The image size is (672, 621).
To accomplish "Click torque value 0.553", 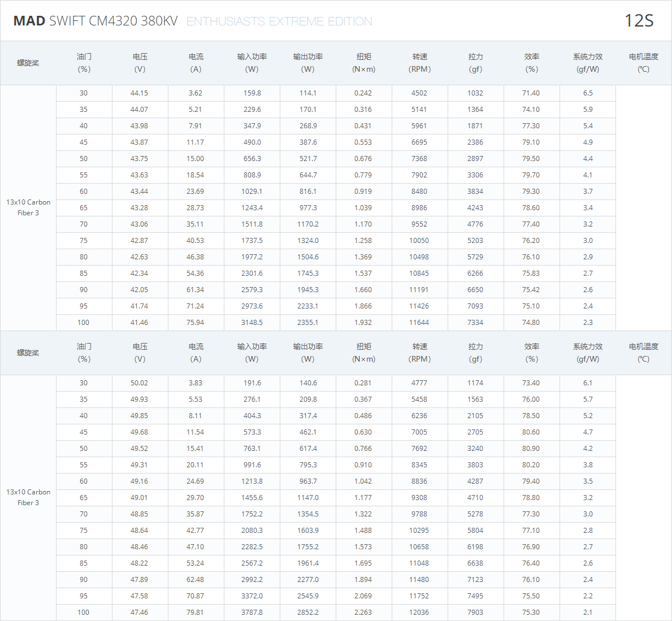I will (x=363, y=142).
